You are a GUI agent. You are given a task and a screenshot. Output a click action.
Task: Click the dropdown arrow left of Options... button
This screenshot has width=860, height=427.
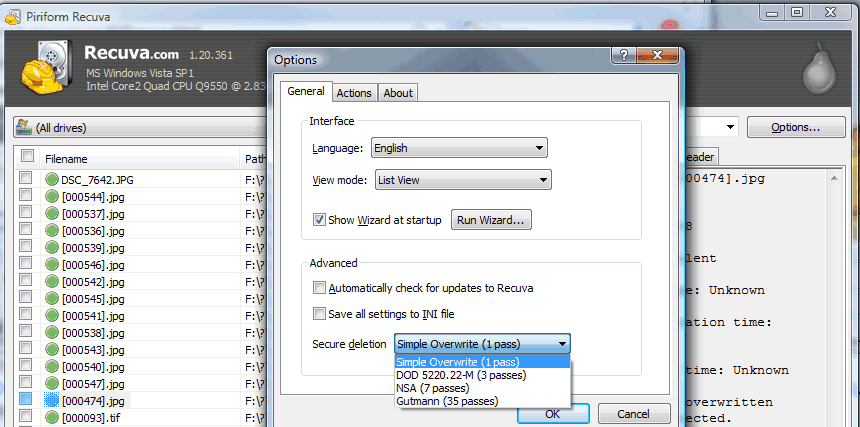click(x=731, y=128)
